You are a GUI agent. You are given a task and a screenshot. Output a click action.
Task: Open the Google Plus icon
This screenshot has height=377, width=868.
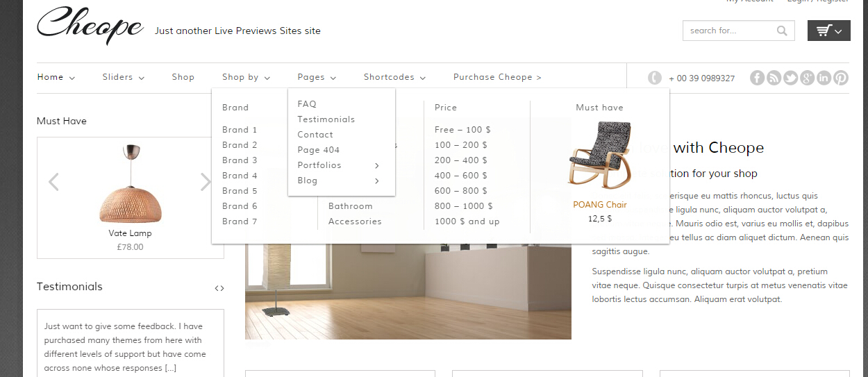tap(807, 78)
